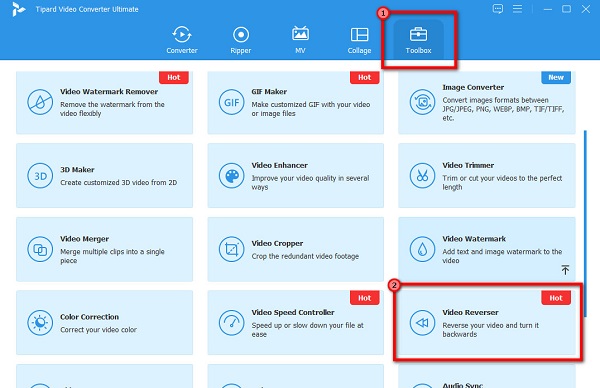Image resolution: width=600 pixels, height=388 pixels.
Task: Open the hamburger menu in title bar
Action: 517,9
